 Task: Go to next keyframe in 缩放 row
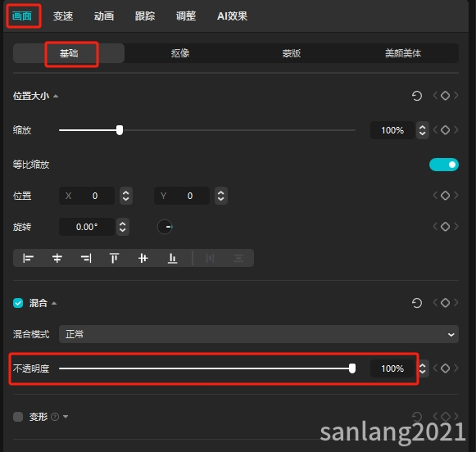456,130
